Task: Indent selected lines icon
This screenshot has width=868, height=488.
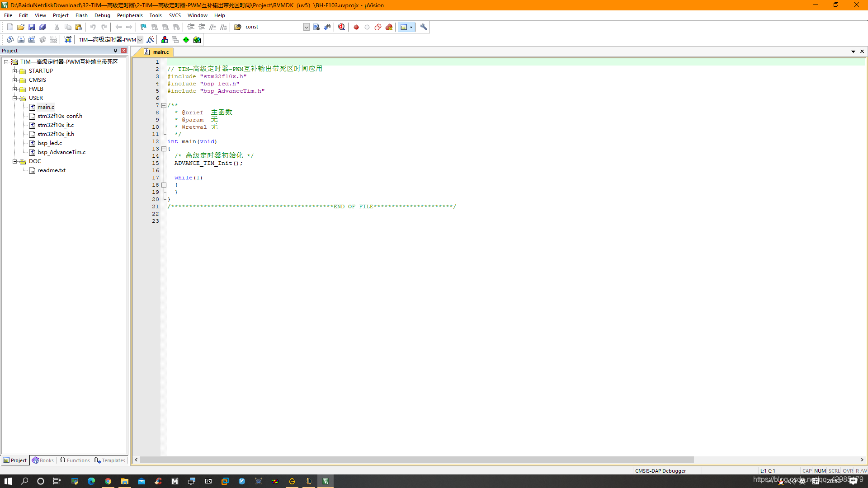Action: coord(191,27)
